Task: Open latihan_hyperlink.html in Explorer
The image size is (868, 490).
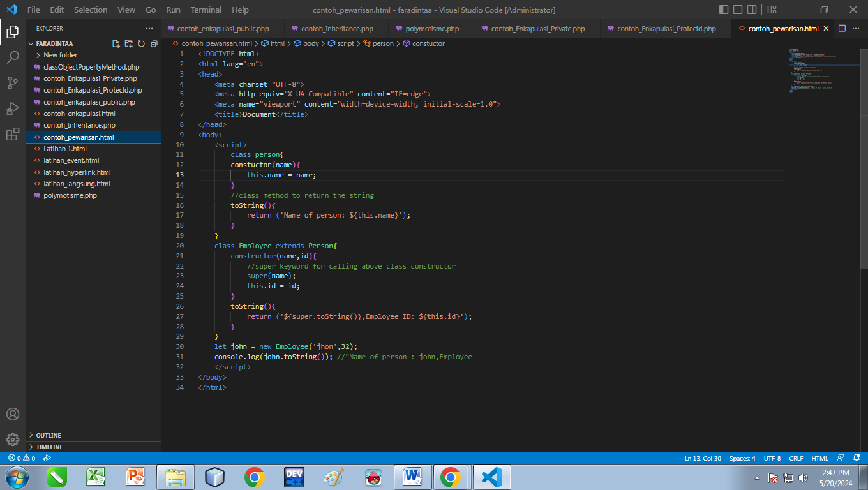Action: 93,172
